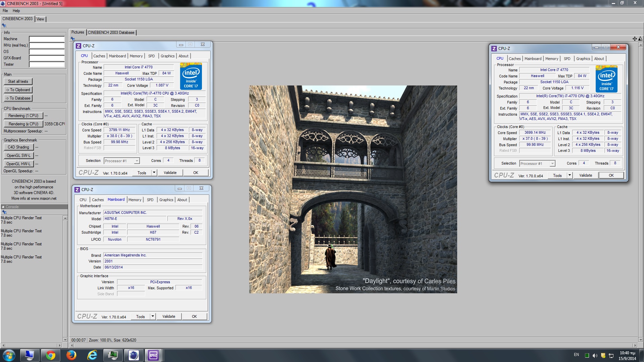Viewport: 644px width, 362px height.
Task: Open Tools dropdown arrow in the top-left CPU-Z window
Action: tap(154, 173)
